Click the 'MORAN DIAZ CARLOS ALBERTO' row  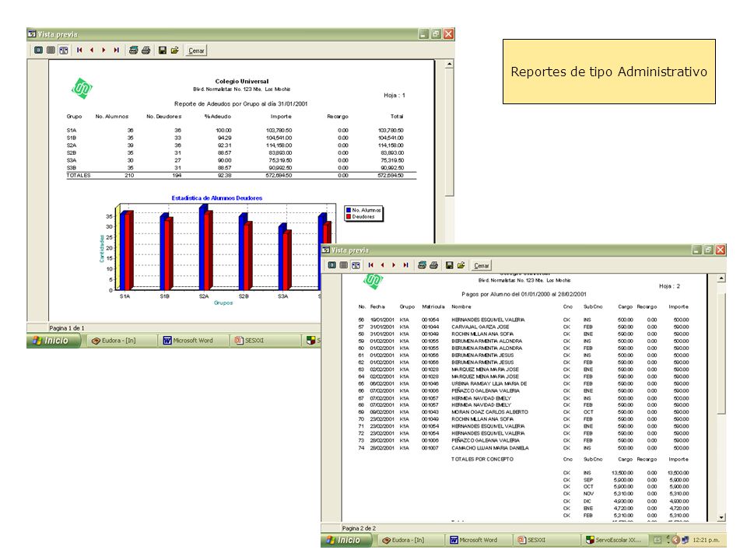(x=524, y=412)
